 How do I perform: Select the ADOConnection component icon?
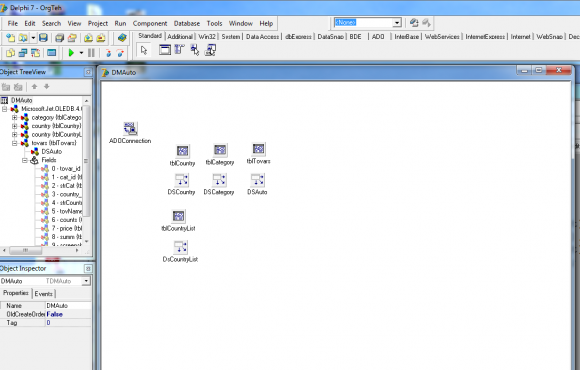(130, 128)
